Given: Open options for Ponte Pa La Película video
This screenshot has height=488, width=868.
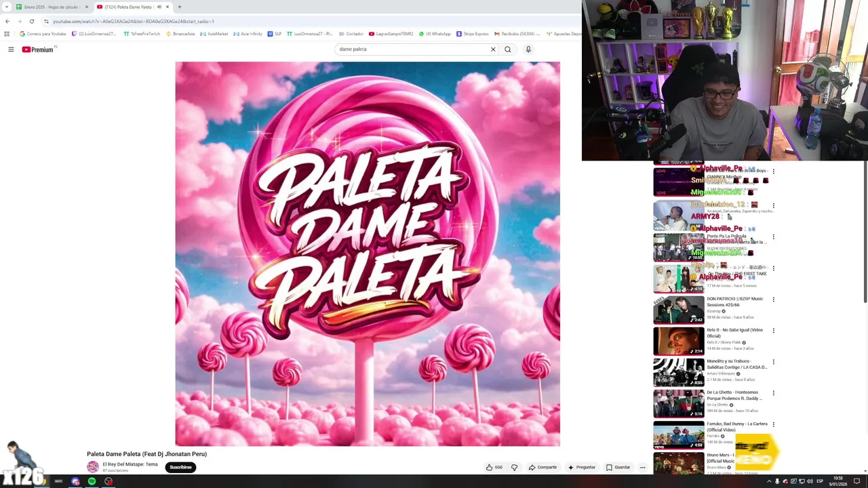Looking at the screenshot, I should point(773,237).
